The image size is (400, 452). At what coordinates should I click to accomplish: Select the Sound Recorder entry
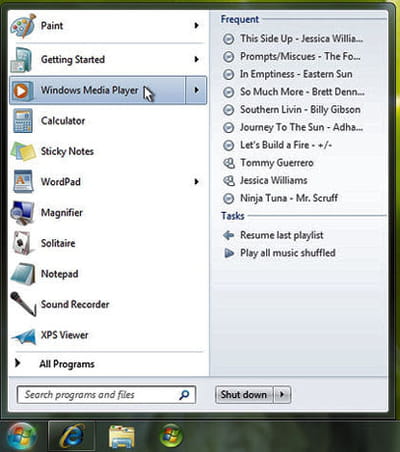tap(108, 304)
